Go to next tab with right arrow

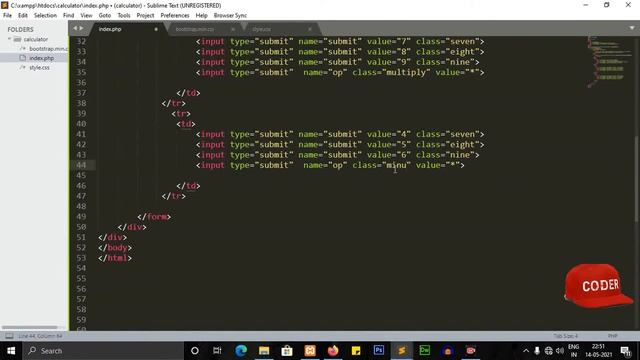[x=81, y=28]
